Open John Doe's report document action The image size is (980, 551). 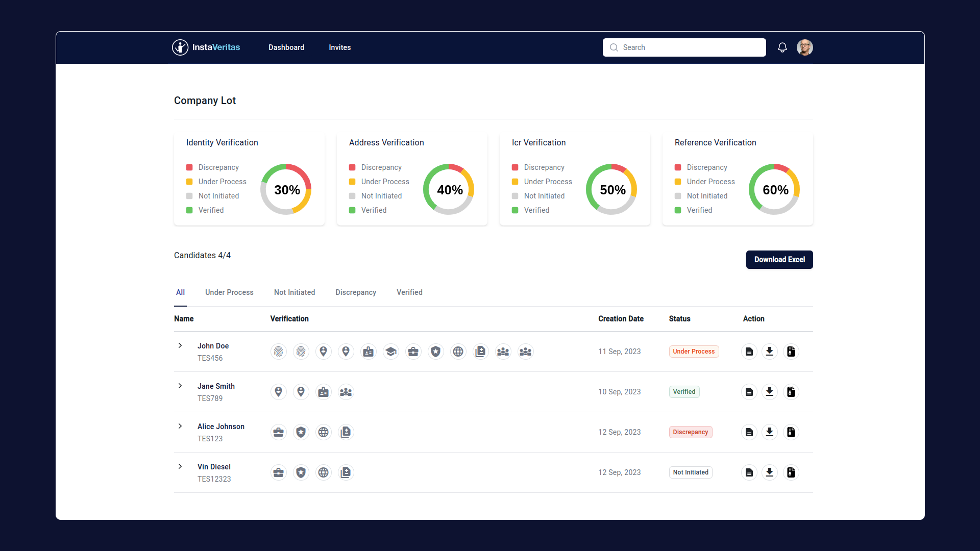(749, 352)
